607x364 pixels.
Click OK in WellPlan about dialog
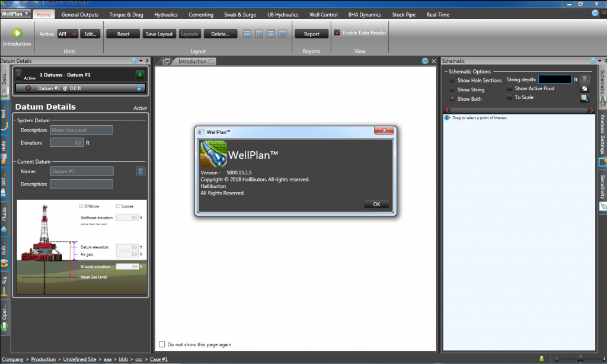(376, 204)
